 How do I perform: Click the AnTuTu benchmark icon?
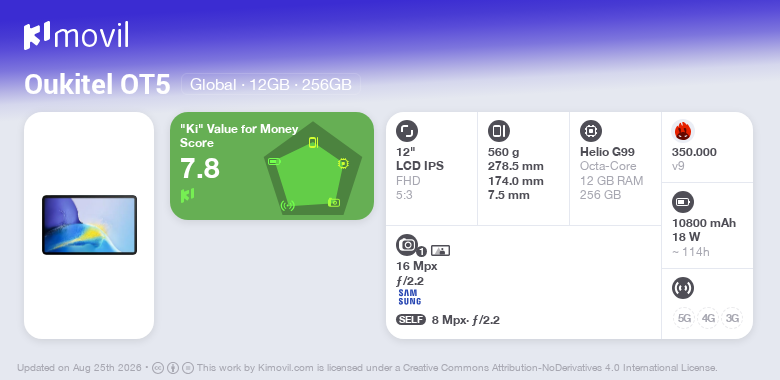(683, 131)
